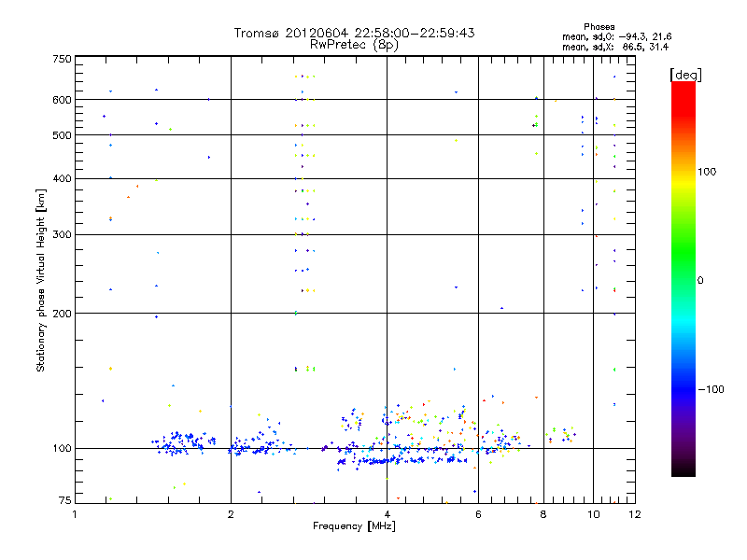747x560 pixels.
Task: Click the x-axis tick label '4'
Action: point(387,514)
